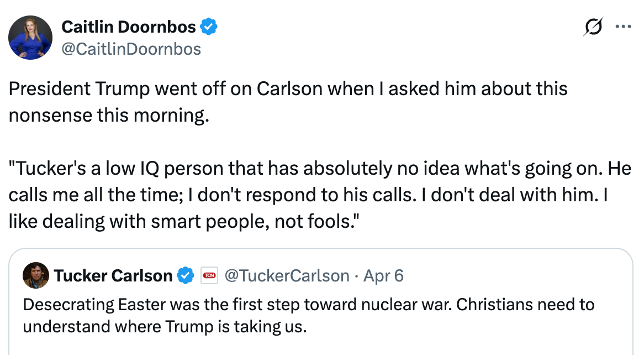
Task: Open quoted post's "Desecrating Easter" line
Action: click(308, 304)
